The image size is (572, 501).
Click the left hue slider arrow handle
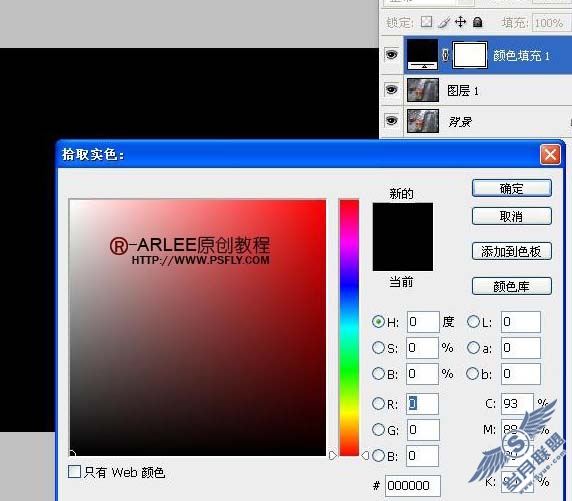coord(332,455)
